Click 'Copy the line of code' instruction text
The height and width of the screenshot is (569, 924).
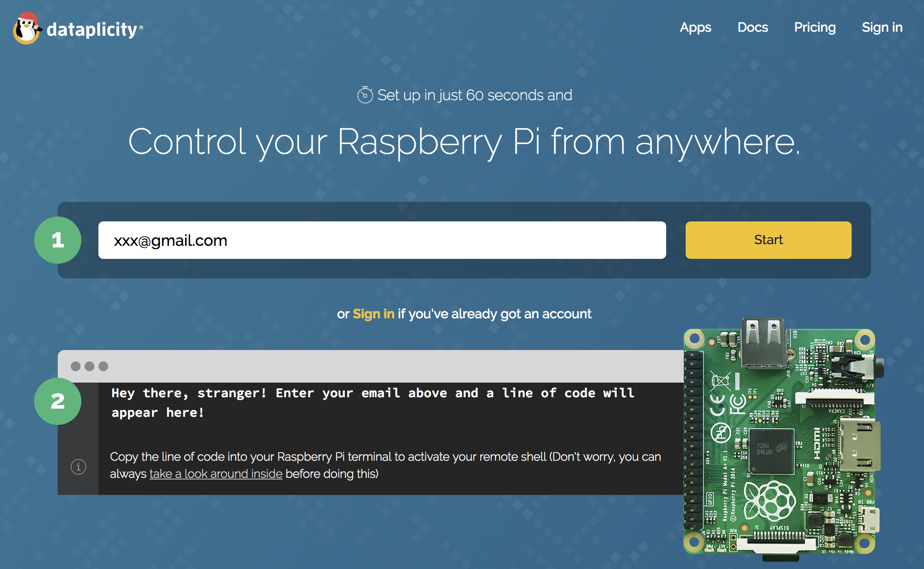coord(386,465)
